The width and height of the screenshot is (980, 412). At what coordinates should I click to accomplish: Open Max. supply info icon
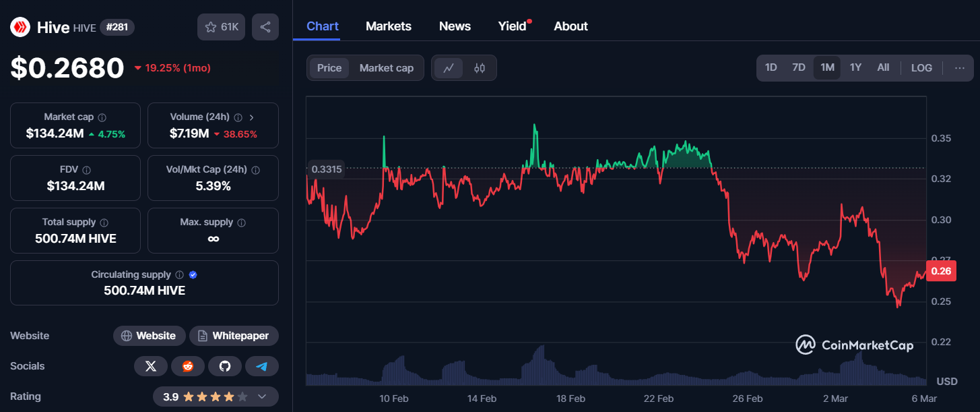[241, 223]
